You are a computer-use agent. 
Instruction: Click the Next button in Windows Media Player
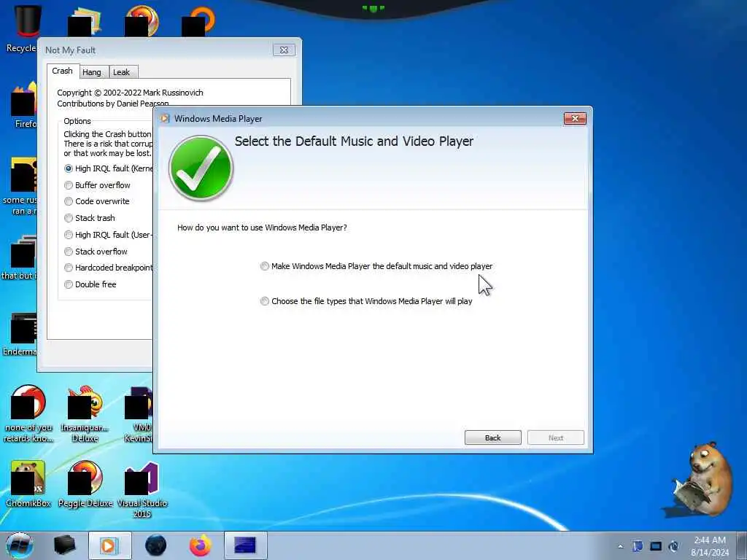point(555,437)
